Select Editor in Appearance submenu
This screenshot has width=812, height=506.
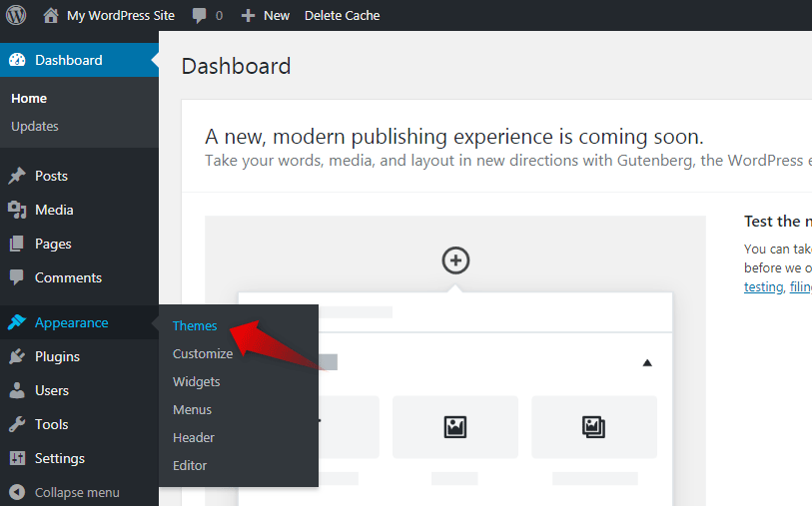[x=190, y=465]
